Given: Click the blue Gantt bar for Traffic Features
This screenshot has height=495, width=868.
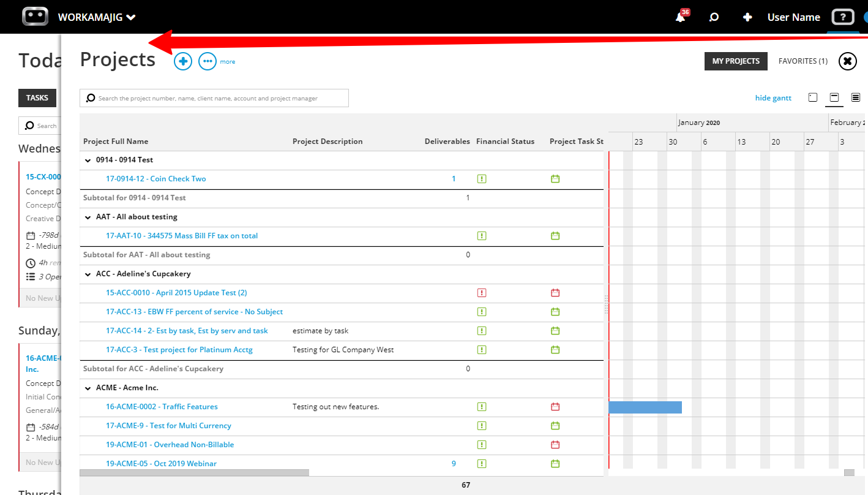Looking at the screenshot, I should (x=645, y=407).
